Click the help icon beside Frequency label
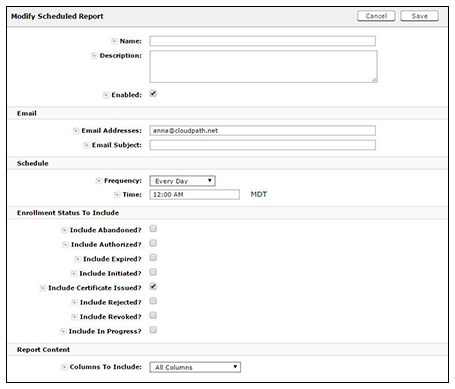This screenshot has height=389, width=455. point(99,181)
